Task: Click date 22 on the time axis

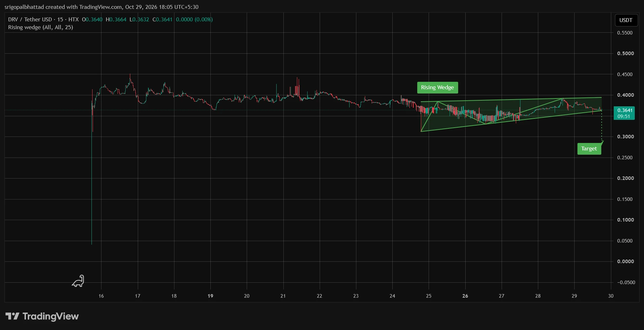Action: tap(319, 296)
